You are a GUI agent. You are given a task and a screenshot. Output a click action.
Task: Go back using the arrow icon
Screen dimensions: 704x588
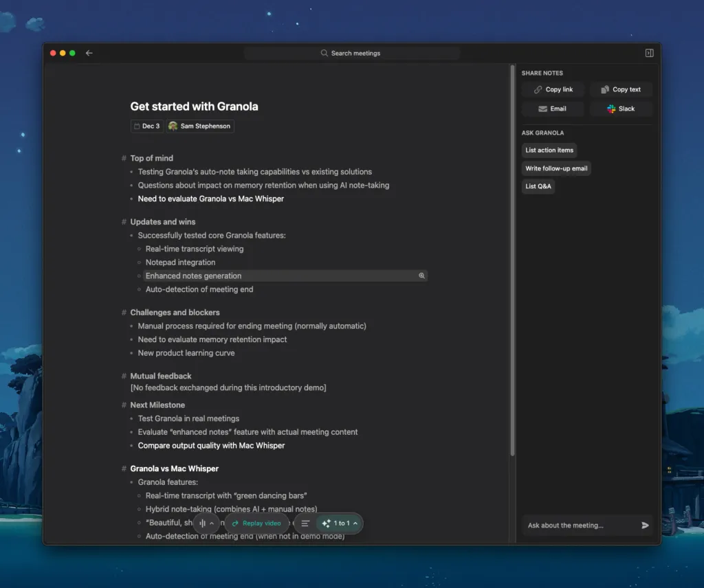89,53
